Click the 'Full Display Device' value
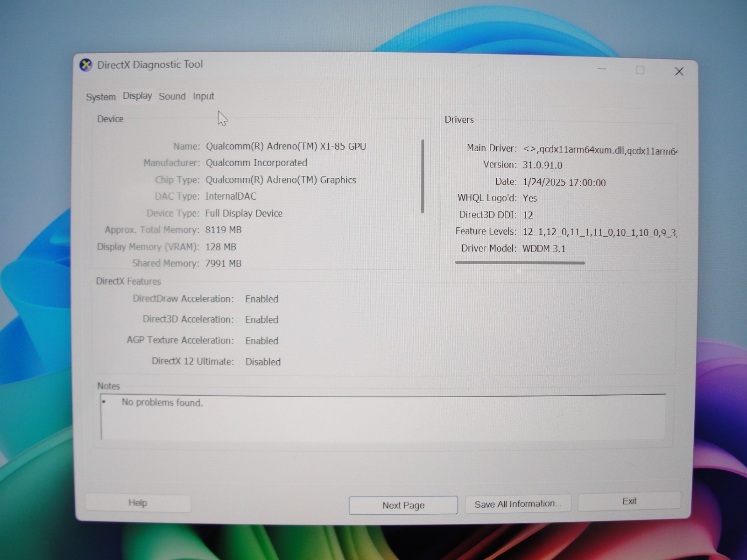This screenshot has width=747, height=560. tap(244, 213)
